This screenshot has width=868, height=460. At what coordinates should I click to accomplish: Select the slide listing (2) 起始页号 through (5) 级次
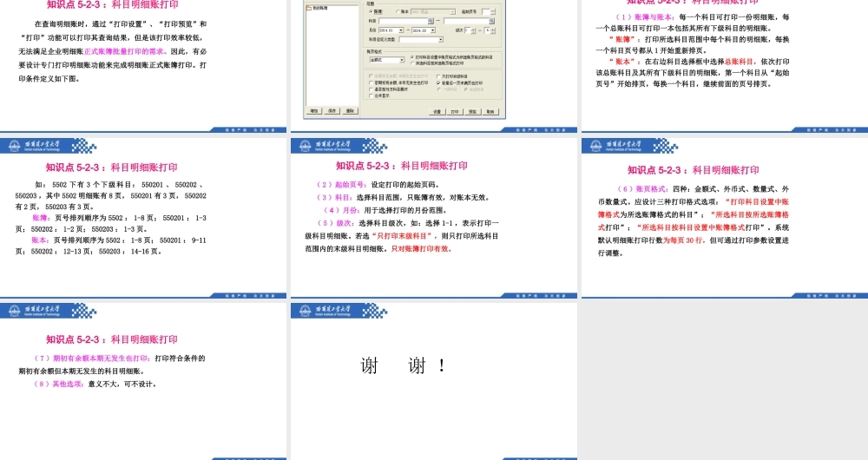(x=434, y=218)
